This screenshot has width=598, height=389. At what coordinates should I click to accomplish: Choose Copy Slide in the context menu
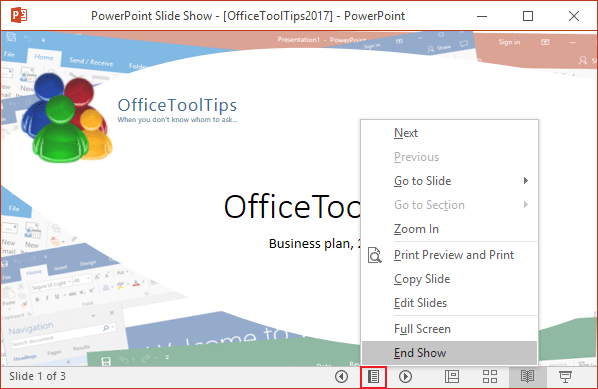[x=449, y=279]
